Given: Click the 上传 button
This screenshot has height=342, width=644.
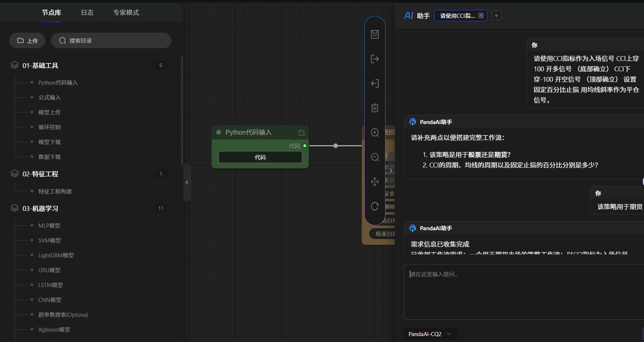Looking at the screenshot, I should click(x=27, y=40).
